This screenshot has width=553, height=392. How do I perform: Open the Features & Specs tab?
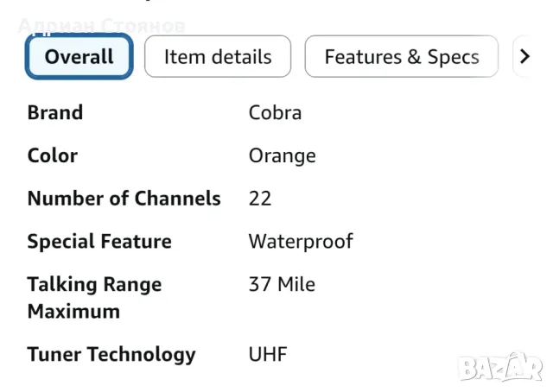[401, 57]
